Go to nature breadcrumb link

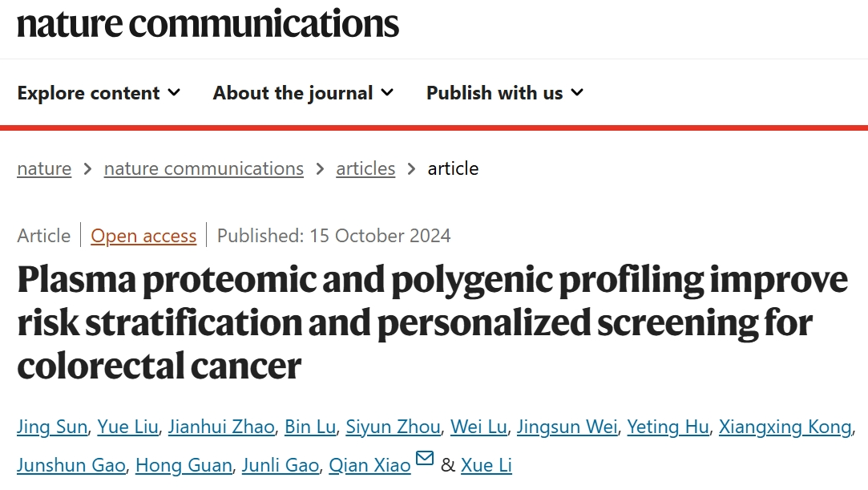44,168
